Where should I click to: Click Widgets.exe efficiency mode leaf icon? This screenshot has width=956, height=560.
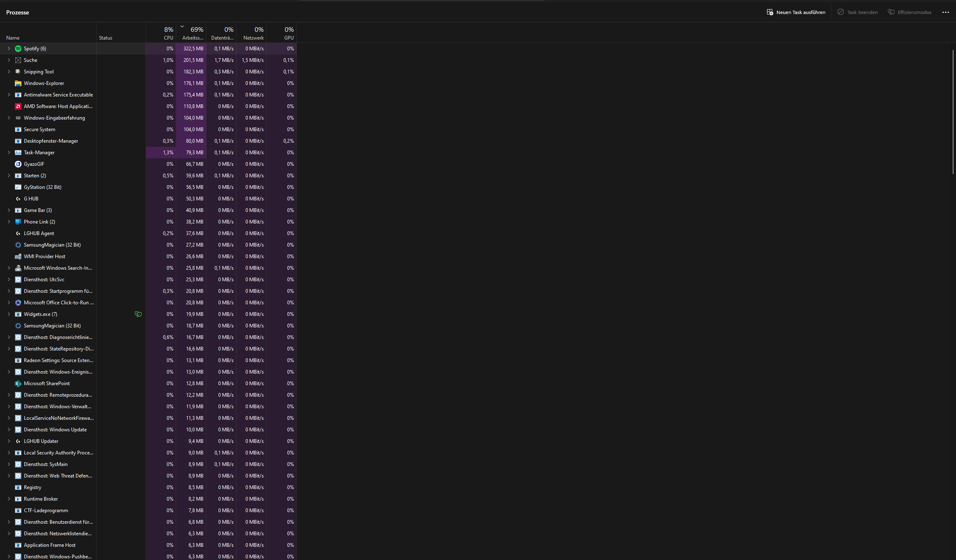click(x=138, y=314)
